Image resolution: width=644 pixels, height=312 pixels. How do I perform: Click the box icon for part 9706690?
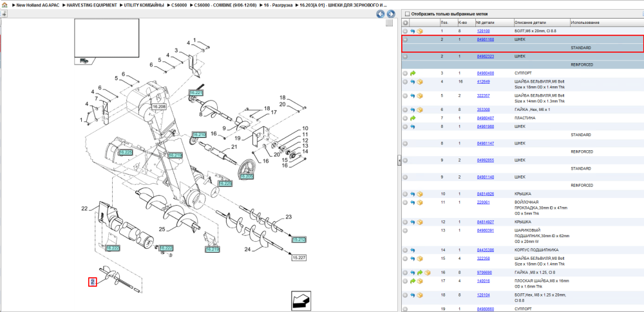pyautogui.click(x=427, y=273)
